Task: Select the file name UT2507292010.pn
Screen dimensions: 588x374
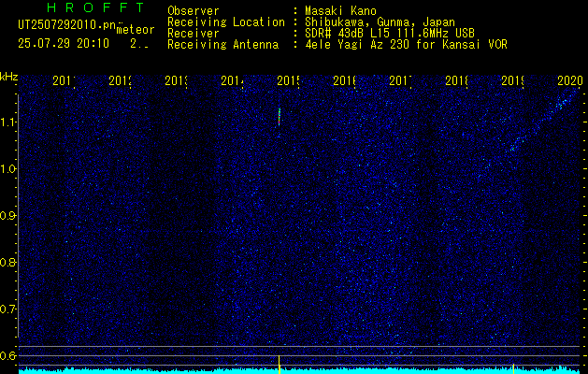Action: click(x=67, y=24)
